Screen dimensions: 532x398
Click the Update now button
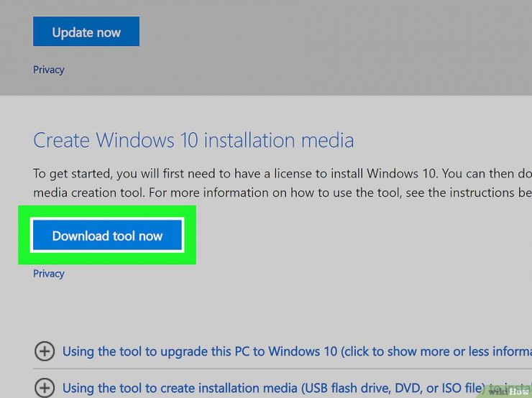86,31
